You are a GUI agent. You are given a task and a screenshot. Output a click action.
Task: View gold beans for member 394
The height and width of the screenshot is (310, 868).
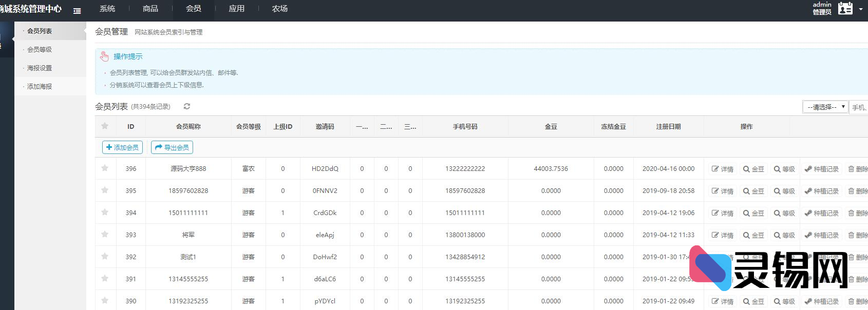click(753, 213)
